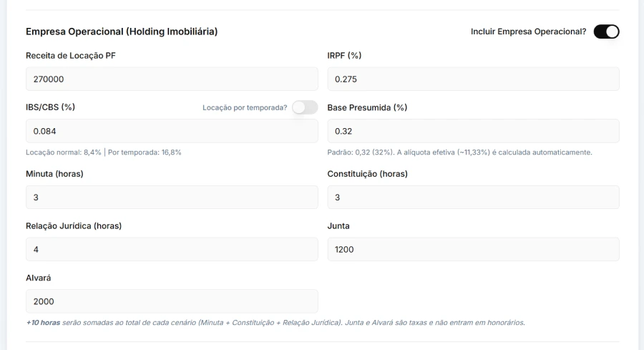Select the Junta input showing 1200
Image resolution: width=644 pixels, height=350 pixels.
point(473,249)
